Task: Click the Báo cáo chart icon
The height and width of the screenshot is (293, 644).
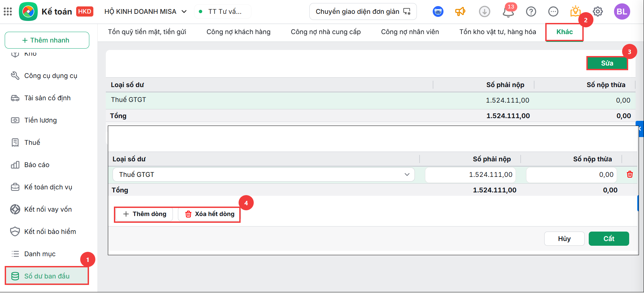Action: coord(15,165)
